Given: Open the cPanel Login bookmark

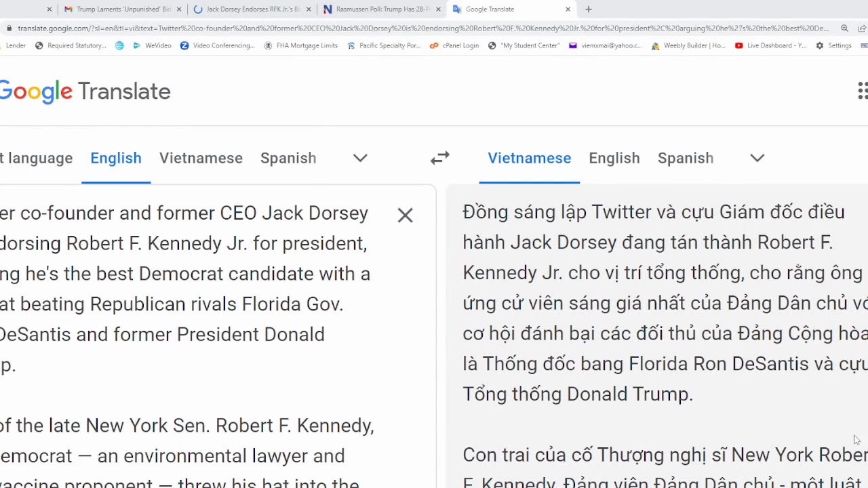Looking at the screenshot, I should tap(454, 45).
